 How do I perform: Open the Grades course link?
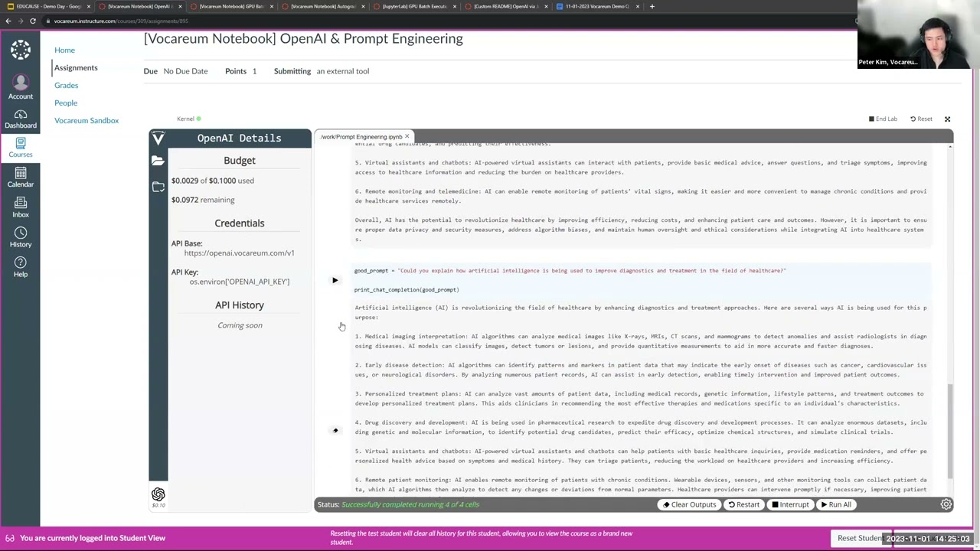point(66,85)
